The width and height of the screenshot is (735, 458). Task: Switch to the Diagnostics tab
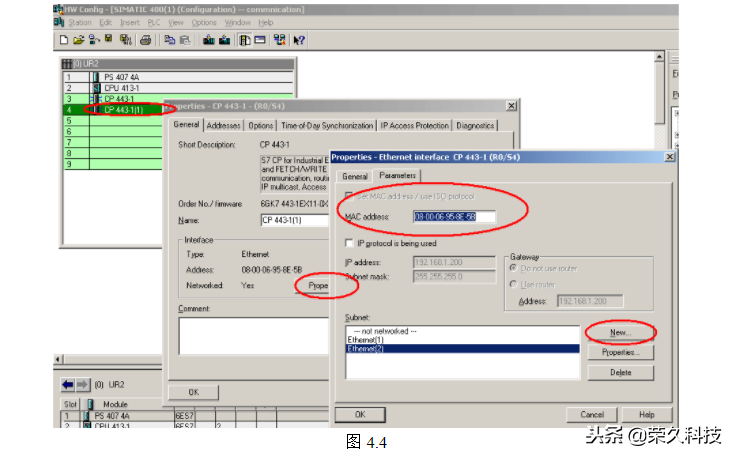click(x=475, y=126)
